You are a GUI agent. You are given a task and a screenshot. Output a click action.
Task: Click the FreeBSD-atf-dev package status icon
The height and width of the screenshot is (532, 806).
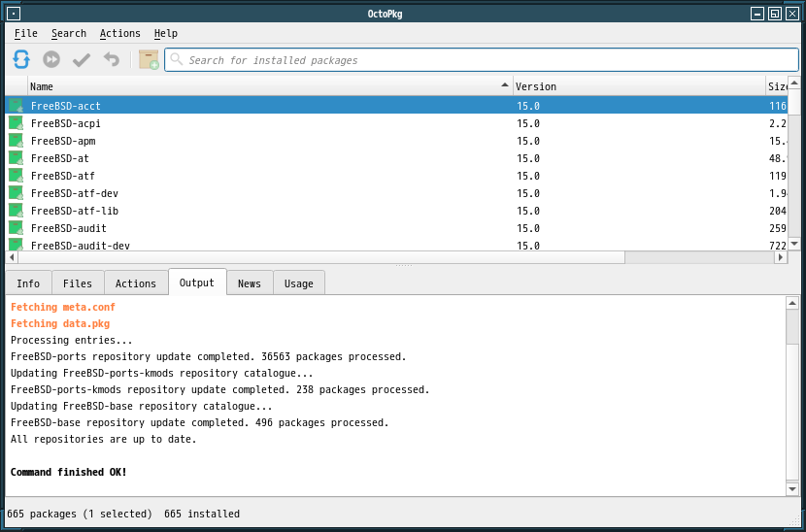[x=16, y=193]
